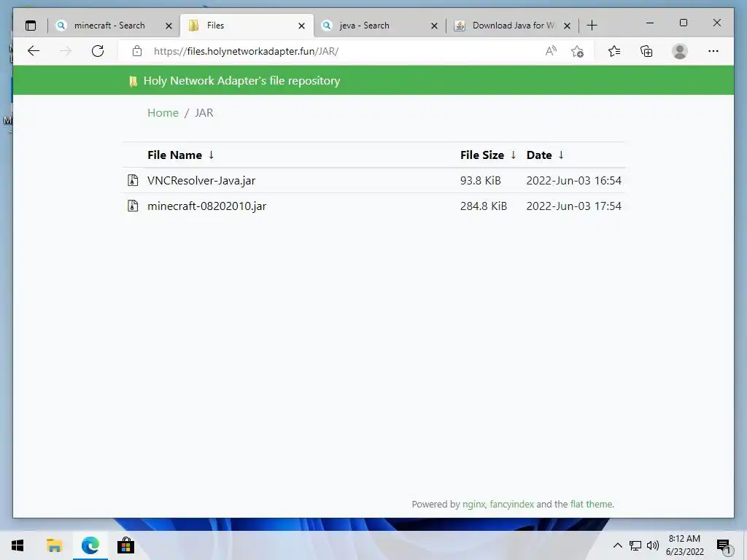Click the VNCResolver-Java.jar file icon
This screenshot has width=747, height=560.
coord(133,181)
